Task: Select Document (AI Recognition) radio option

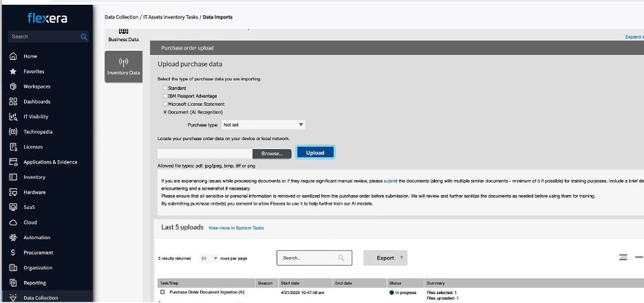Action: tap(165, 112)
